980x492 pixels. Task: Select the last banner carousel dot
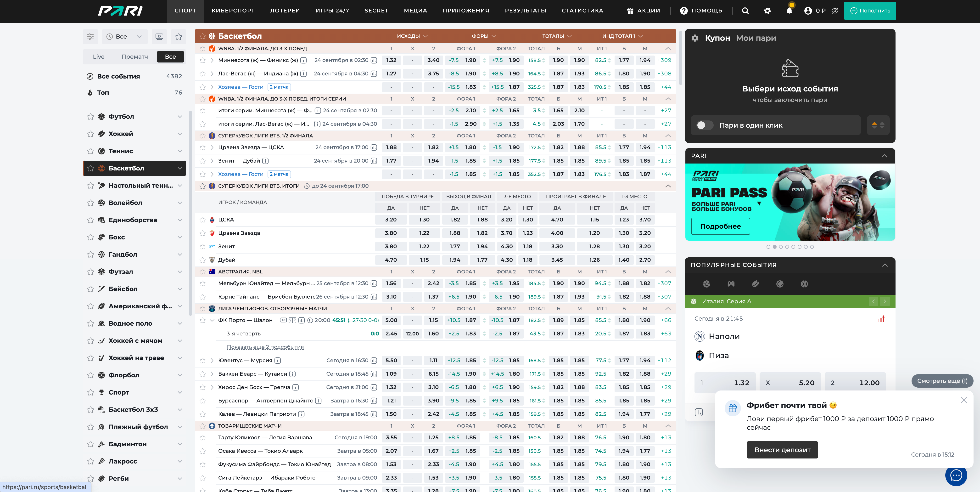tap(812, 247)
